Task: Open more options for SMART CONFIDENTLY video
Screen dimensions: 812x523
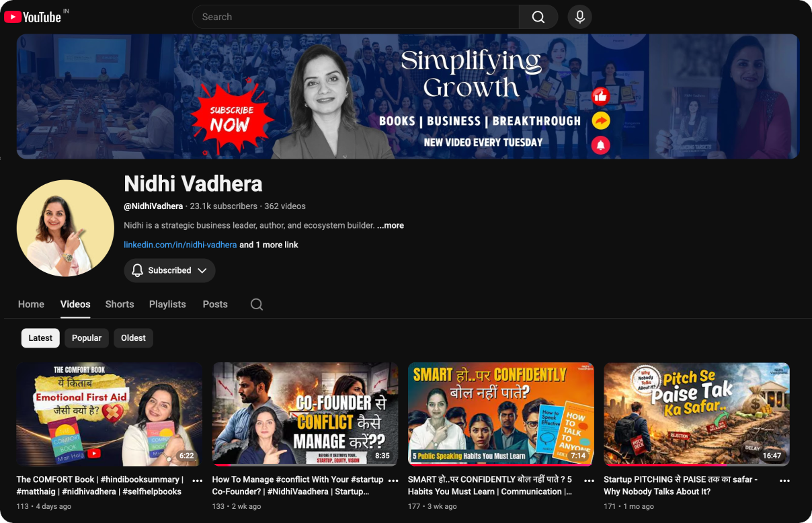Action: coord(589,481)
